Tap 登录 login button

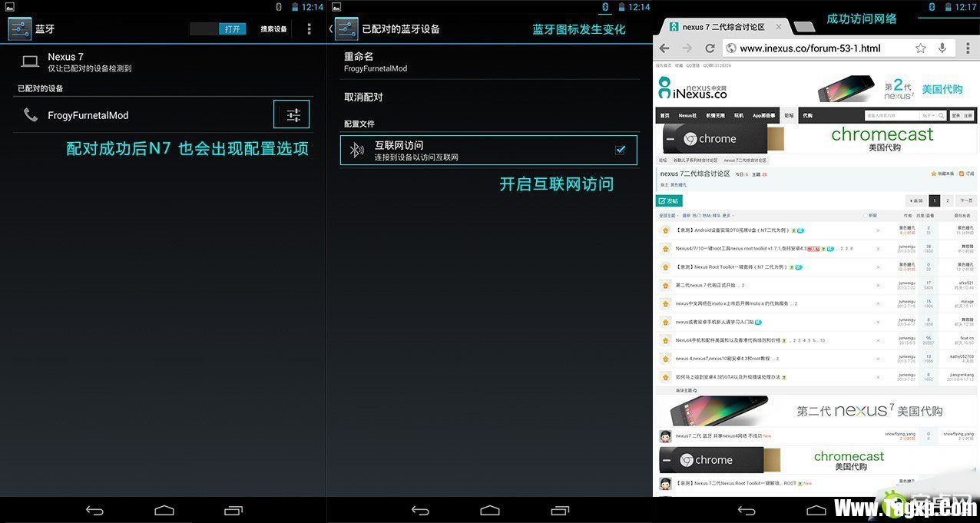[955, 115]
